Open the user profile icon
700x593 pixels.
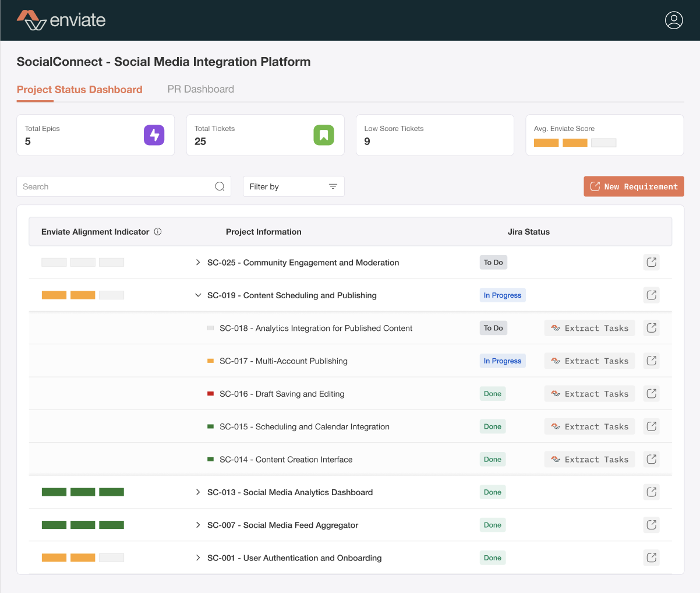pos(674,20)
